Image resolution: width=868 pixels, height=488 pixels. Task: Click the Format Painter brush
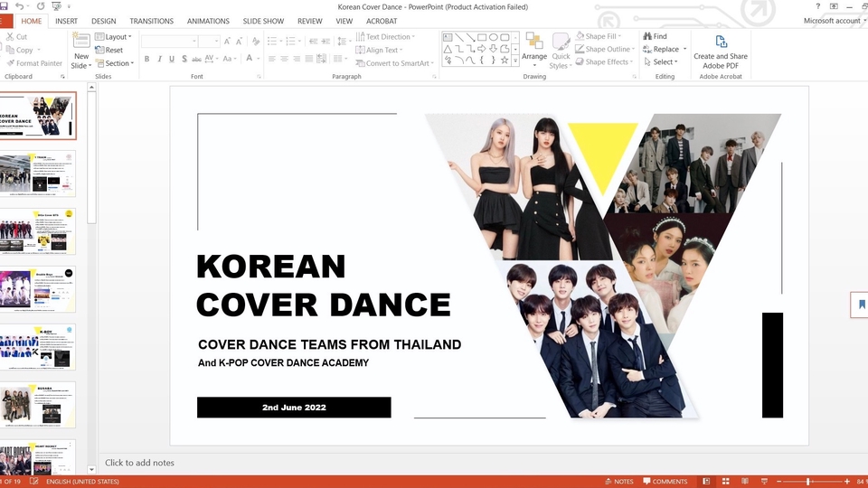tap(10, 63)
